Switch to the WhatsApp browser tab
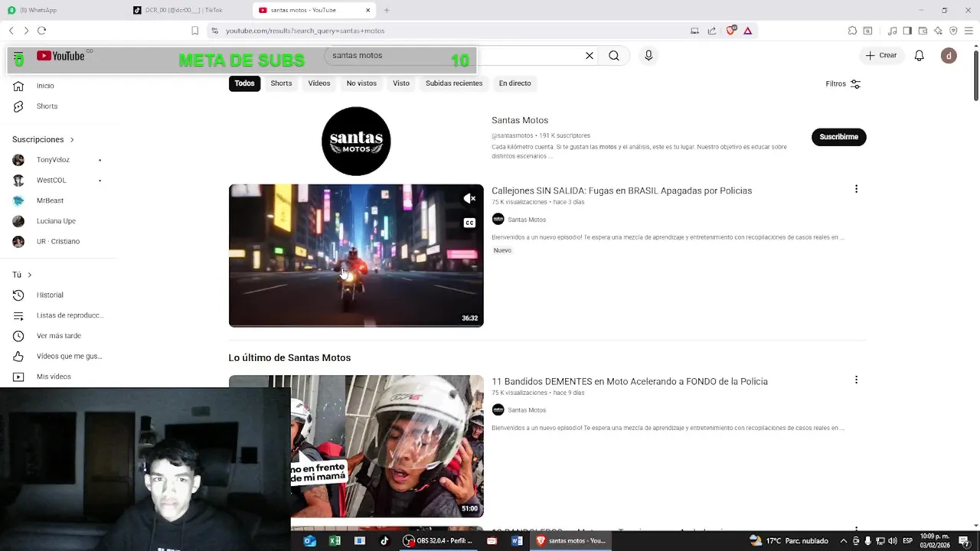The width and height of the screenshot is (980, 551). coord(61,10)
